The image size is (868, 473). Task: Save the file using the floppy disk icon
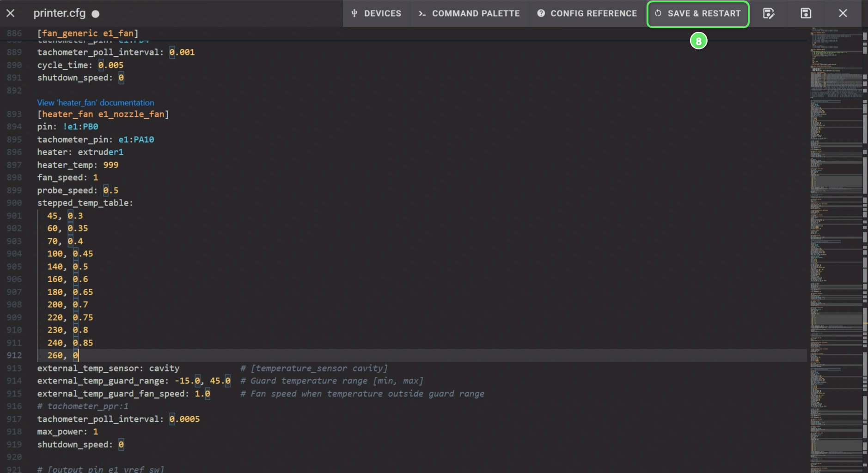[x=806, y=13]
